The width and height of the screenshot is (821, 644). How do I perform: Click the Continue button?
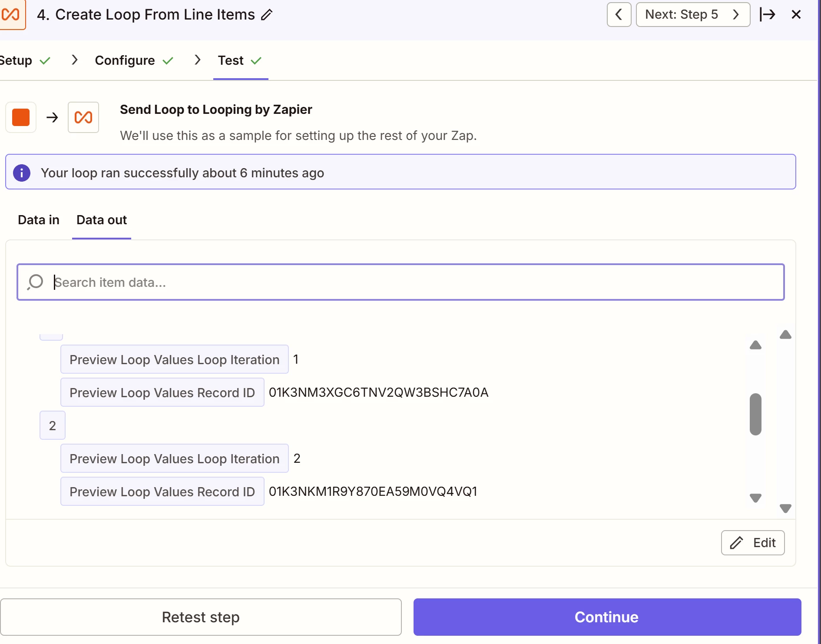click(607, 617)
